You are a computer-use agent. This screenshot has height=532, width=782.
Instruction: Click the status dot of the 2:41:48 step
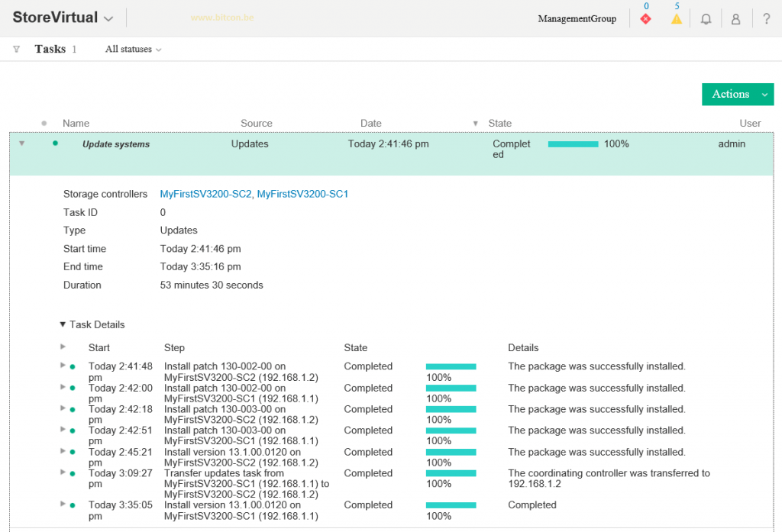pyautogui.click(x=73, y=366)
